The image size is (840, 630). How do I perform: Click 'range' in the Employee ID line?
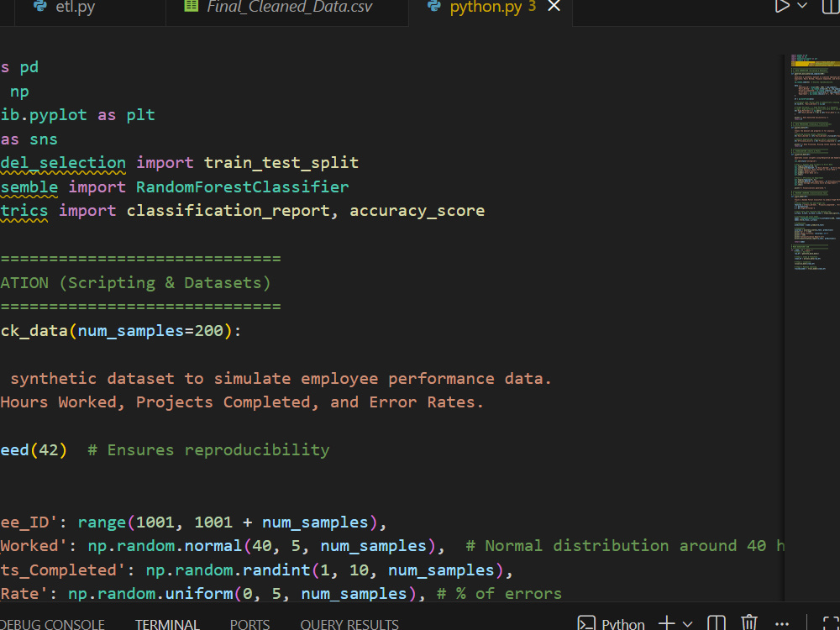click(102, 522)
